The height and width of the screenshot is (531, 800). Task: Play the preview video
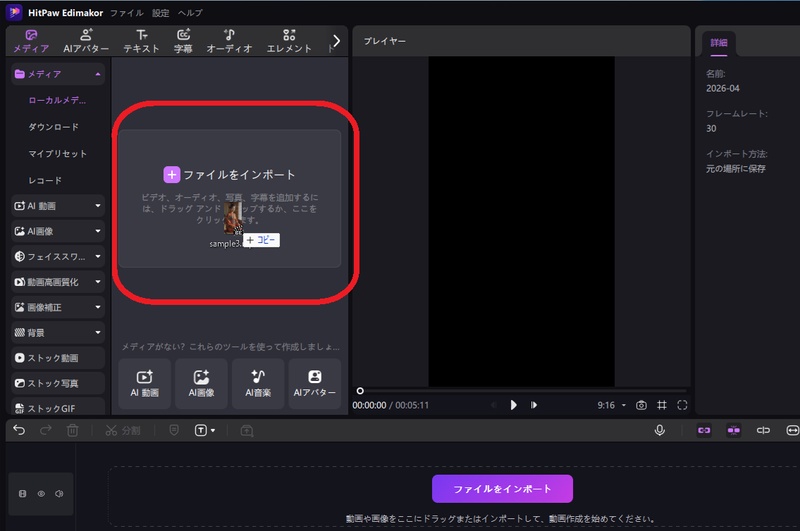pyautogui.click(x=513, y=405)
